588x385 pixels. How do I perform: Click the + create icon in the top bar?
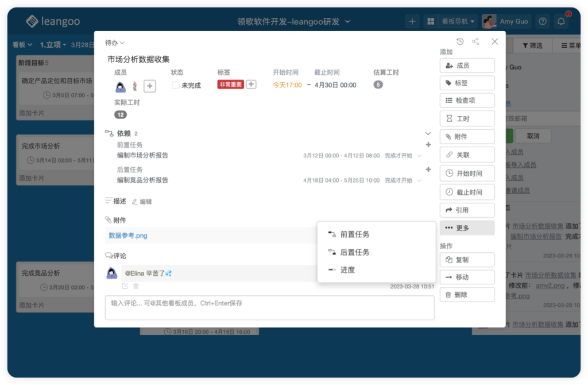tap(412, 21)
